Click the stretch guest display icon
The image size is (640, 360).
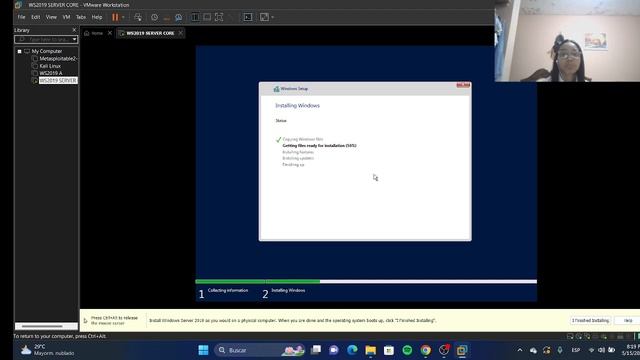pyautogui.click(x=264, y=17)
